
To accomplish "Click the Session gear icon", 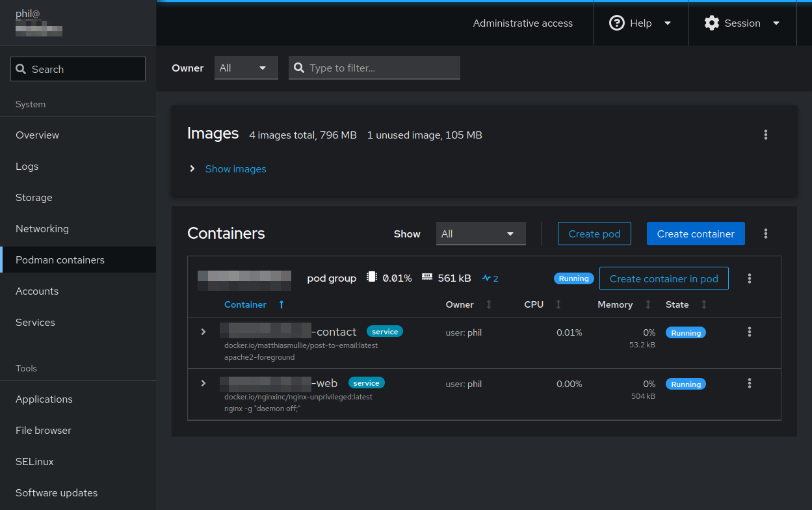I will click(x=712, y=23).
